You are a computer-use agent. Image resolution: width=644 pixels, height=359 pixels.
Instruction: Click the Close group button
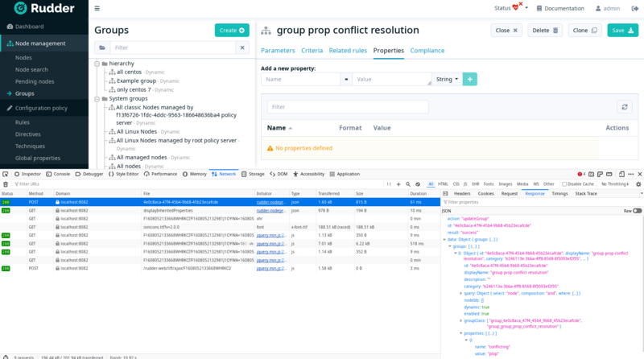(506, 31)
